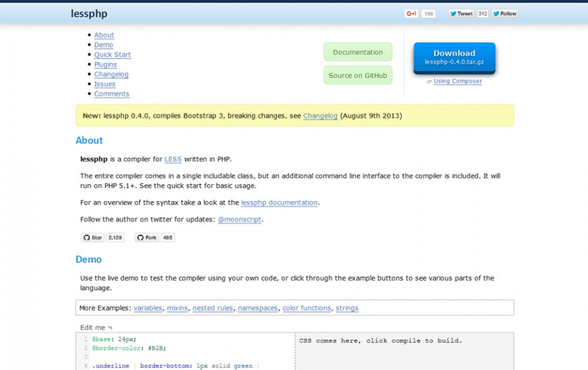Open the Comments section
Screen dimensions: 588x370
pyautogui.click(x=112, y=94)
